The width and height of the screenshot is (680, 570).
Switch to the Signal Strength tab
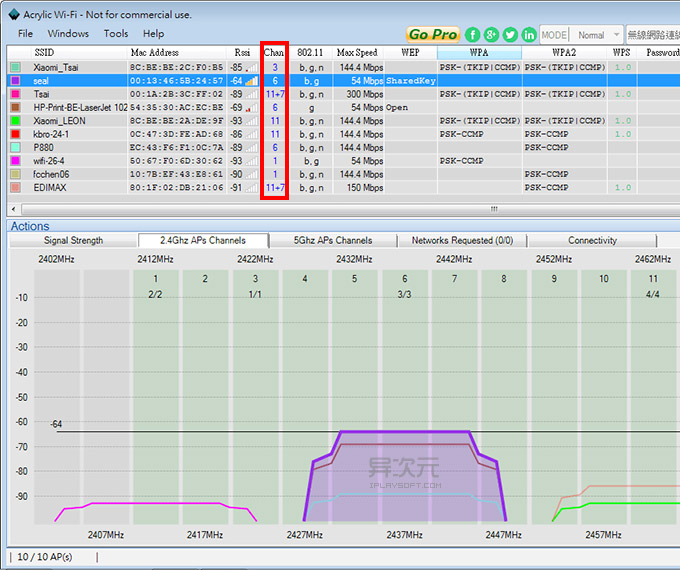click(x=73, y=241)
